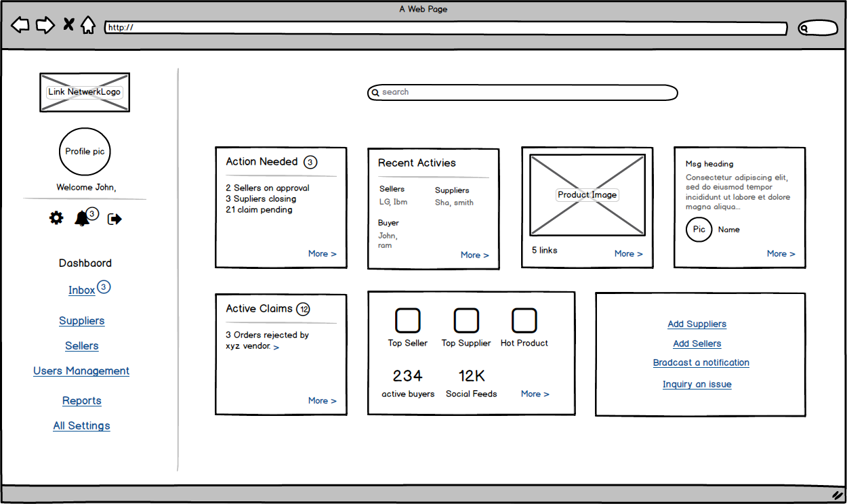Screen dimensions: 847x504
Task: Open the Inbox sidebar link
Action: 81,290
